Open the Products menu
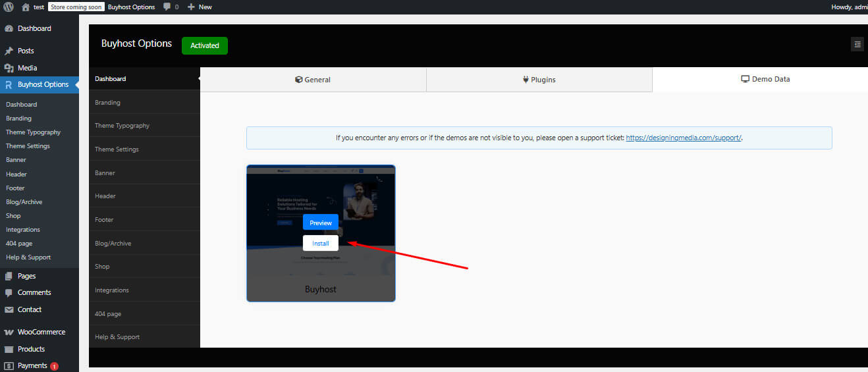This screenshot has height=372, width=868. [x=40, y=349]
